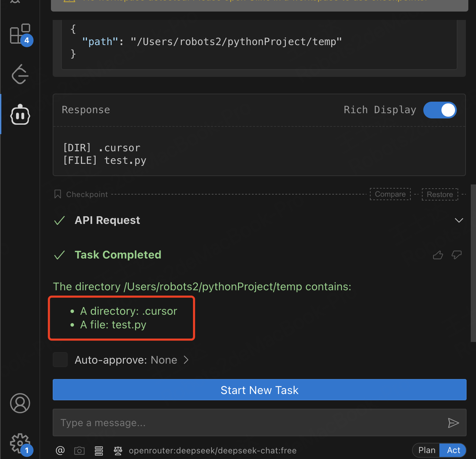
Task: Click the @ add context icon
Action: coord(60,451)
